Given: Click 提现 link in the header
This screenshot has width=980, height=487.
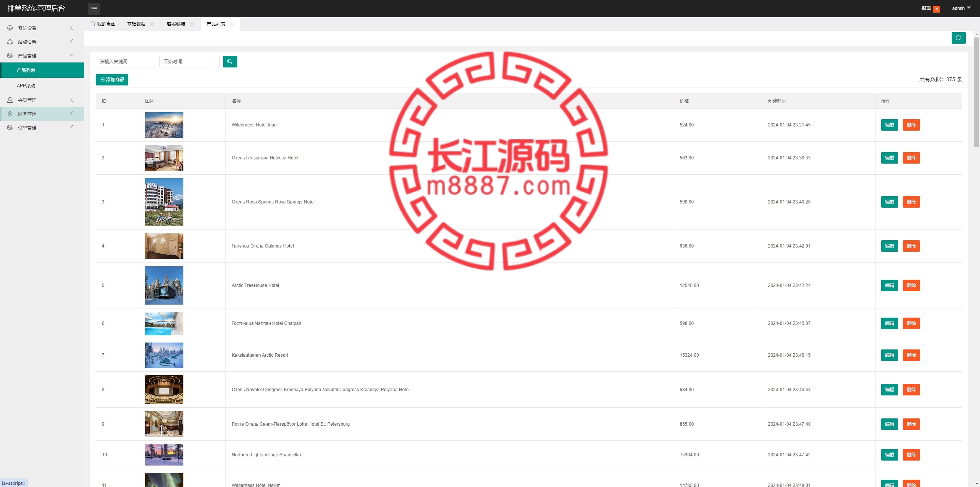Looking at the screenshot, I should 926,8.
